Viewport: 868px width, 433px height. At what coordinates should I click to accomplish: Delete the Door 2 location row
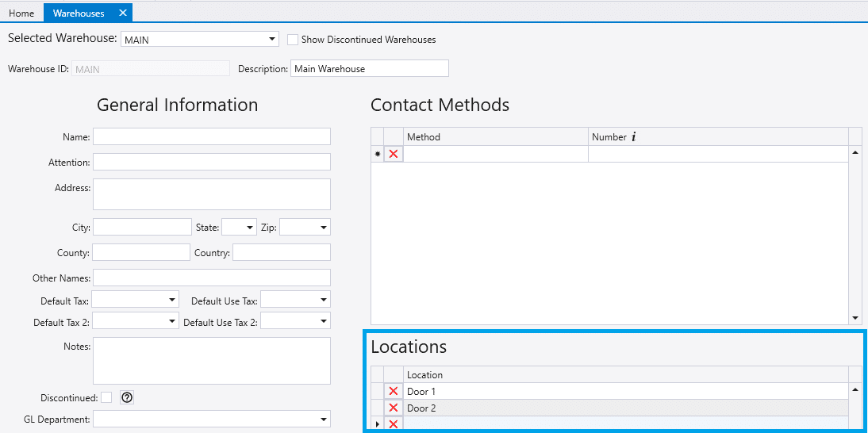tap(394, 408)
